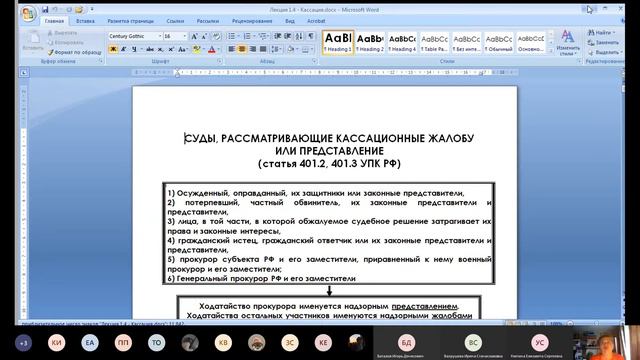Decrease font size with the shrink font icon
Viewport: 640px width, 360px height.
pyautogui.click(x=204, y=36)
